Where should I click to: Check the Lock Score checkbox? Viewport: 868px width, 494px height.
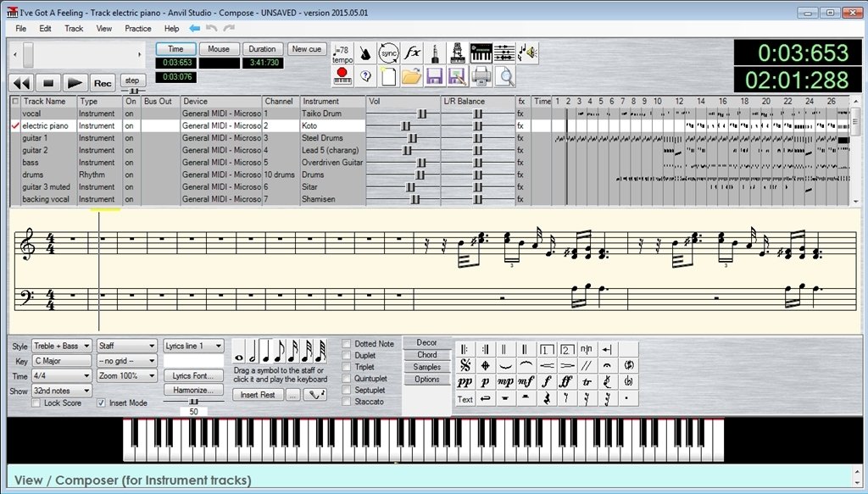[x=36, y=402]
